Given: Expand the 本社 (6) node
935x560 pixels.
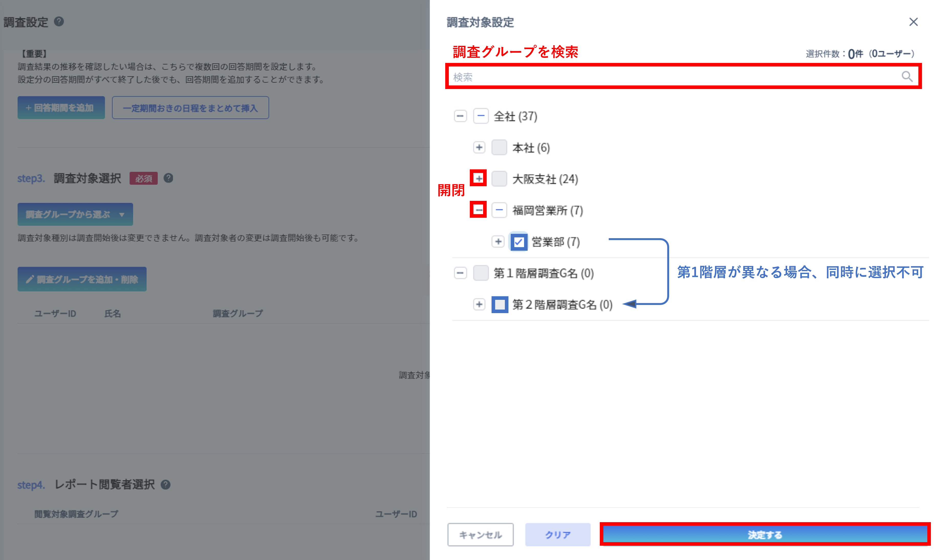Looking at the screenshot, I should pos(479,147).
